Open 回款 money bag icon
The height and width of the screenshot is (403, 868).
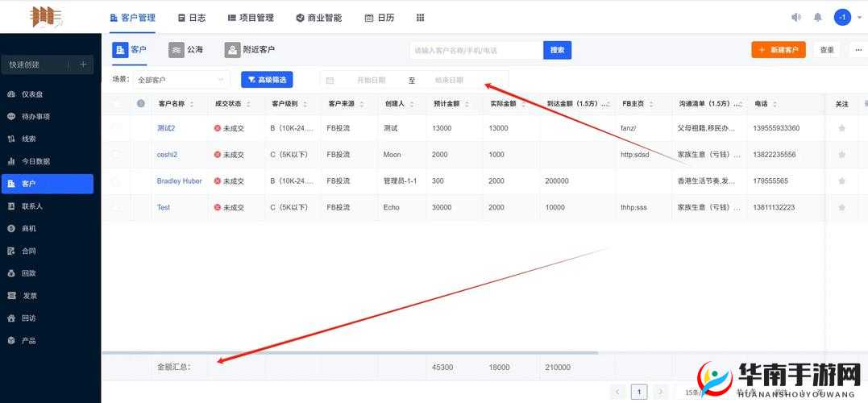pos(11,273)
